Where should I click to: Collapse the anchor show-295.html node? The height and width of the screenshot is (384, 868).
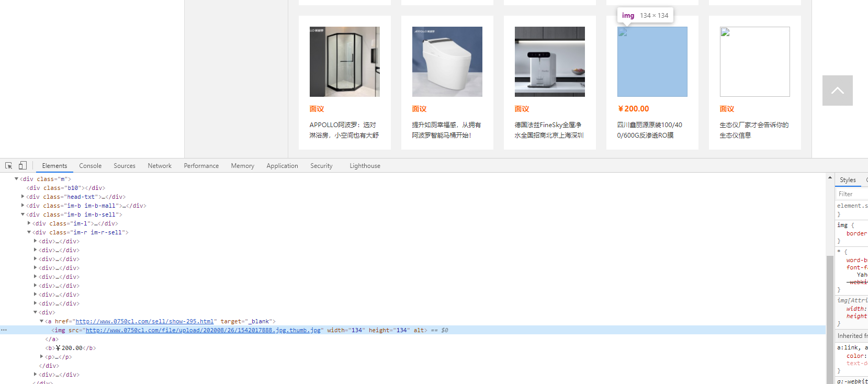pos(41,321)
